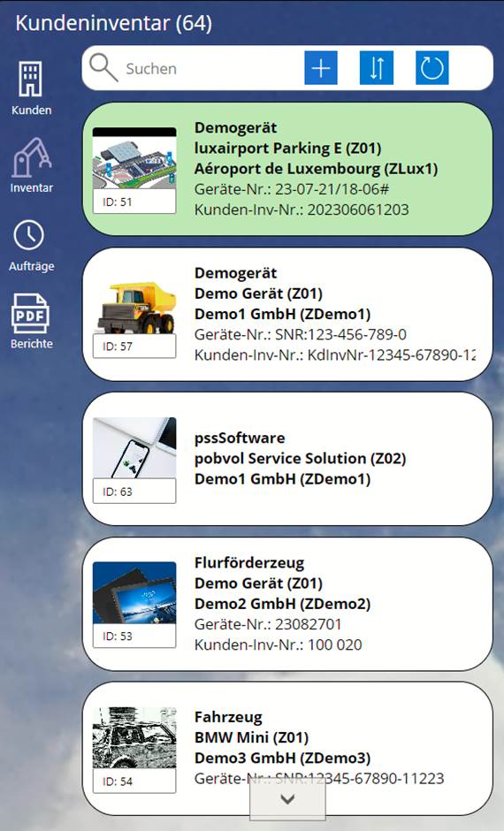Click the magnifying glass search icon

click(x=103, y=68)
